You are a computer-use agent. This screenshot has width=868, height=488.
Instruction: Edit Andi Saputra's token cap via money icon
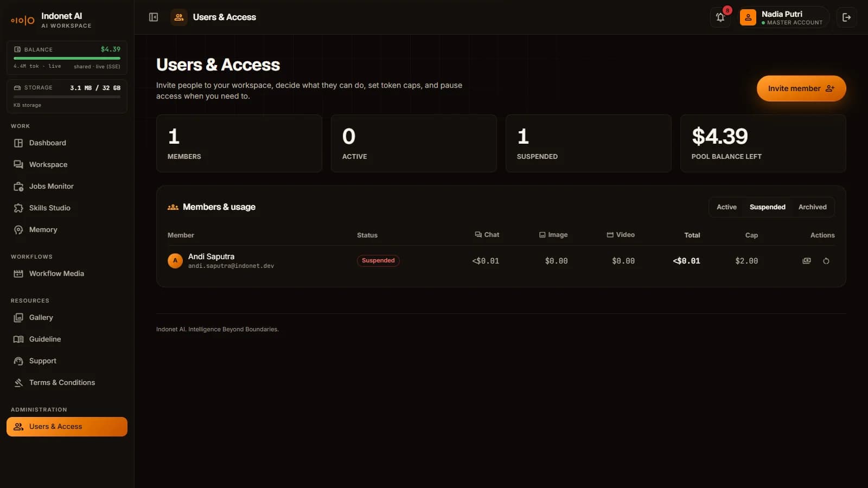click(807, 261)
